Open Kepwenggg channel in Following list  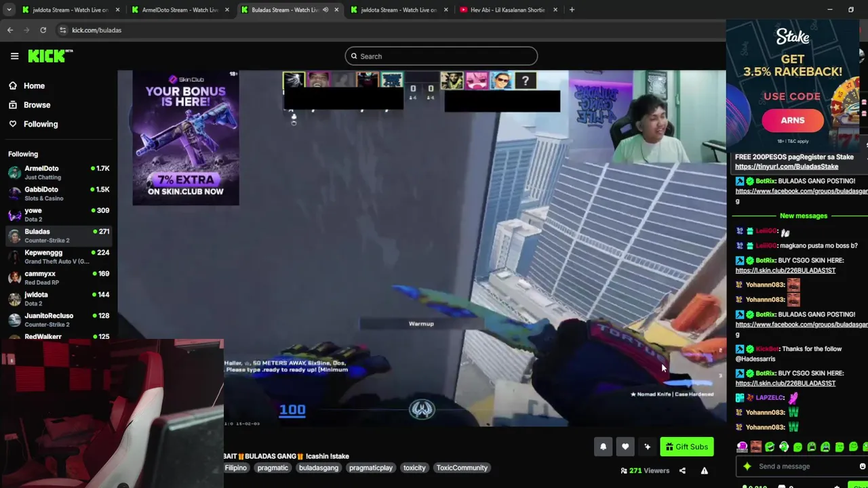[59, 256]
